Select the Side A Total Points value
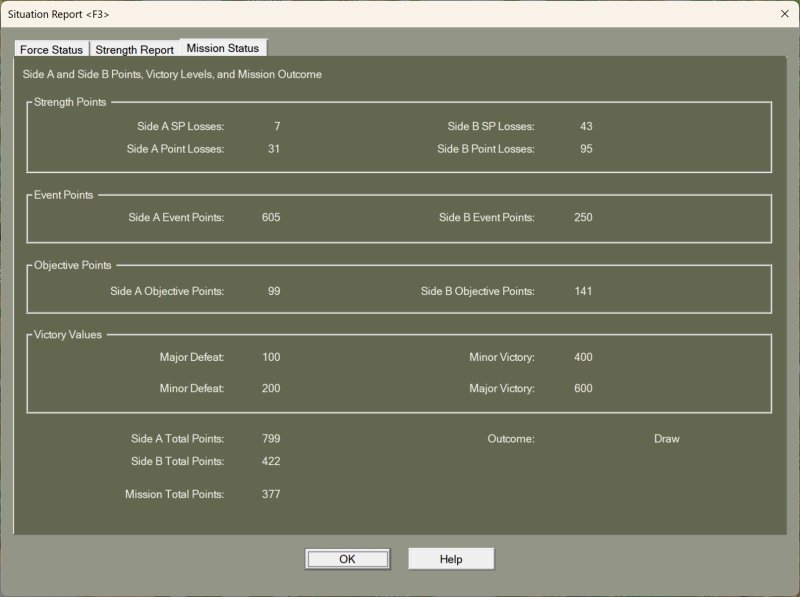800x597 pixels. tap(270, 439)
